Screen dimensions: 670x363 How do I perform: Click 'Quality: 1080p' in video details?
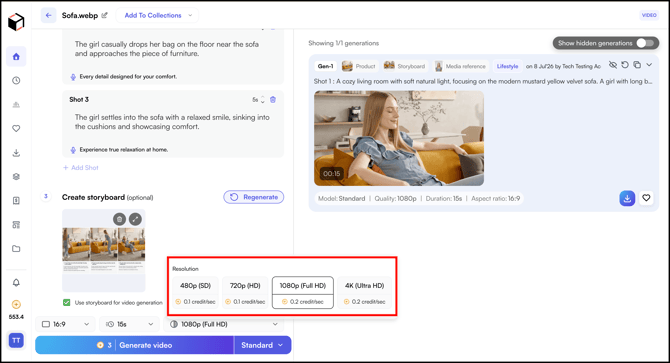395,199
